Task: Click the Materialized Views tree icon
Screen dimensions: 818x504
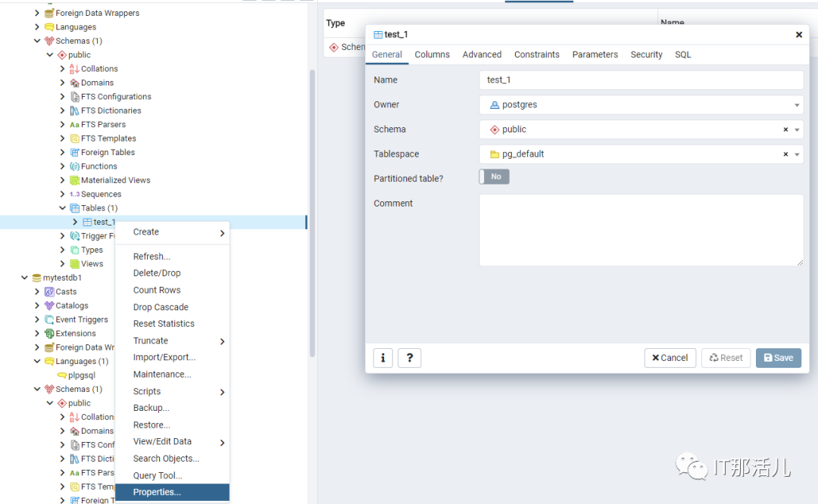Action: [x=75, y=180]
